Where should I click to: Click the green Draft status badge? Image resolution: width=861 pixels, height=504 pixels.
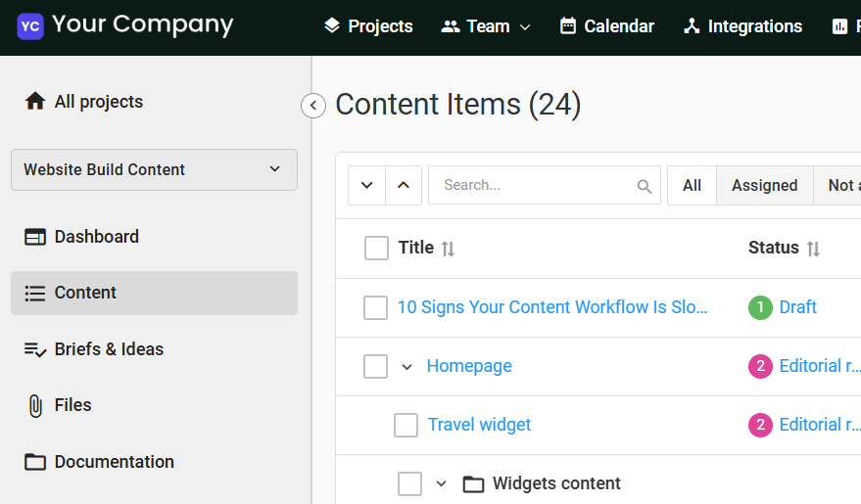[760, 307]
